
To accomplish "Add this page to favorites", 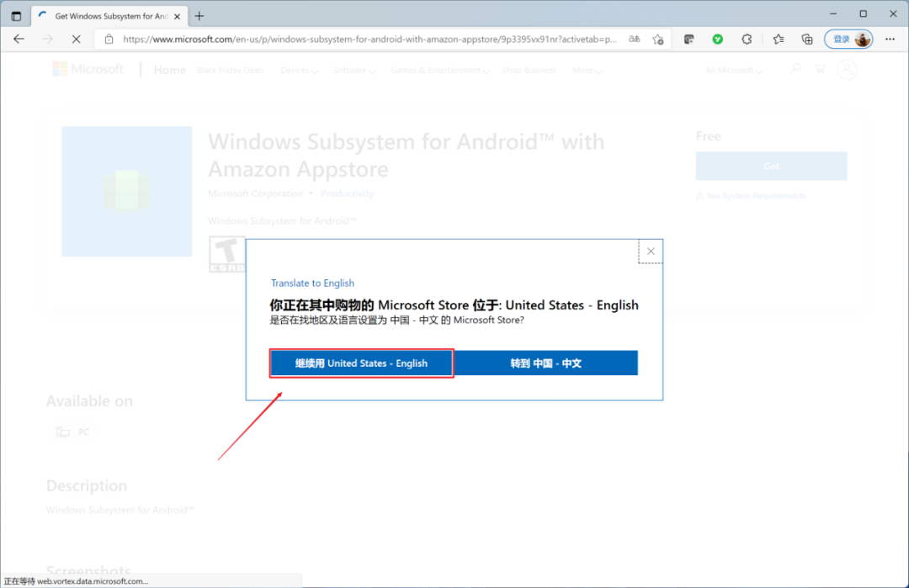I will point(658,39).
